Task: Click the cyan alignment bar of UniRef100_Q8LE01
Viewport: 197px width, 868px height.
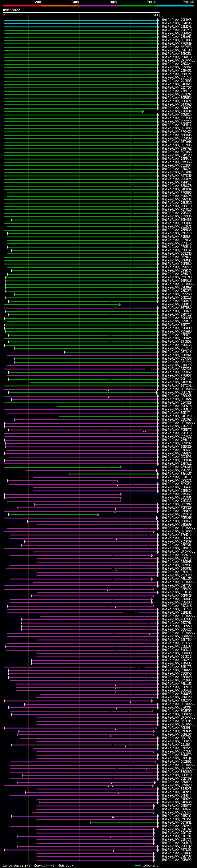Action: pos(81,26)
